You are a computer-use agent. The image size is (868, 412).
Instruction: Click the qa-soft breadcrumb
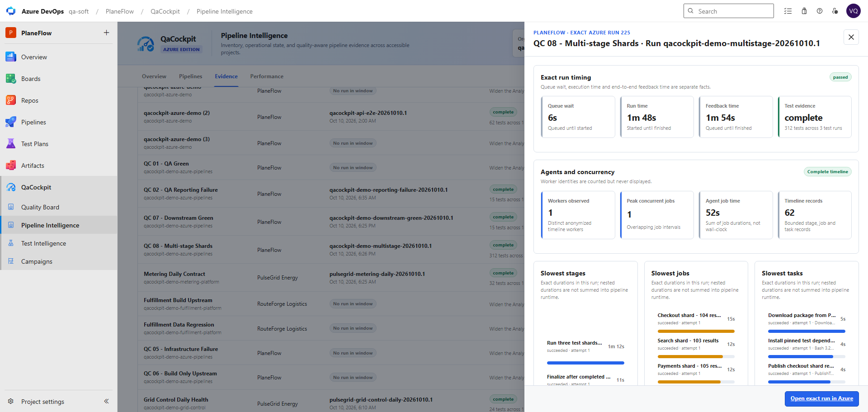click(79, 11)
